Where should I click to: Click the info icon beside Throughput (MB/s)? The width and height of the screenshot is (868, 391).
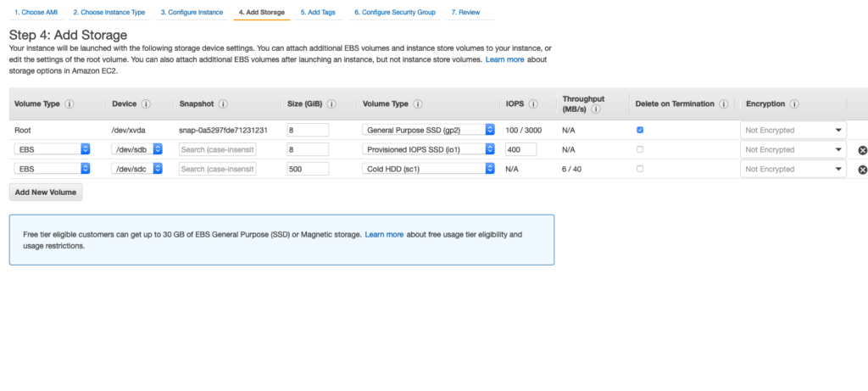[x=596, y=109]
